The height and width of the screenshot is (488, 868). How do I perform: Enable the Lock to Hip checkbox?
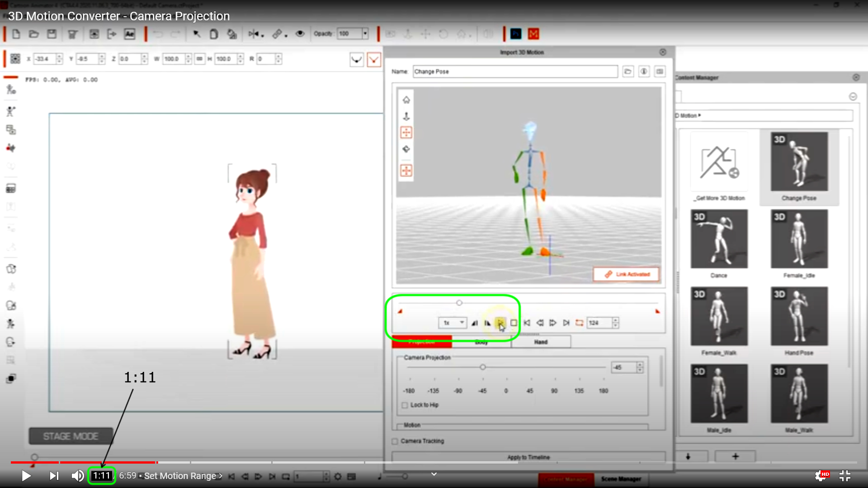point(405,405)
